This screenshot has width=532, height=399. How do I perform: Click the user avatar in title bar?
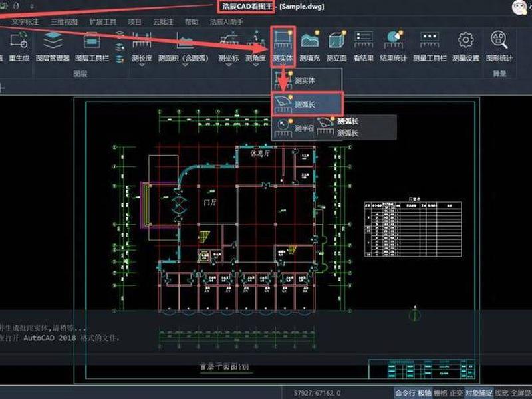[519, 7]
